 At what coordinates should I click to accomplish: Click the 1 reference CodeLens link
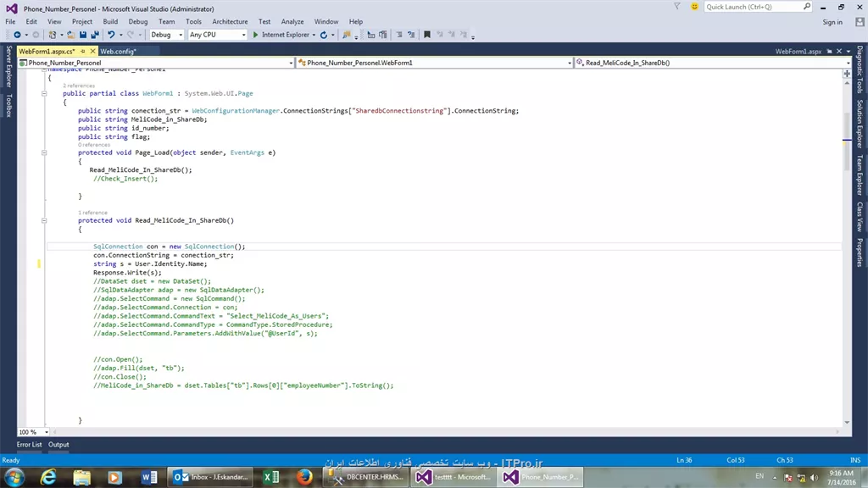[92, 213]
